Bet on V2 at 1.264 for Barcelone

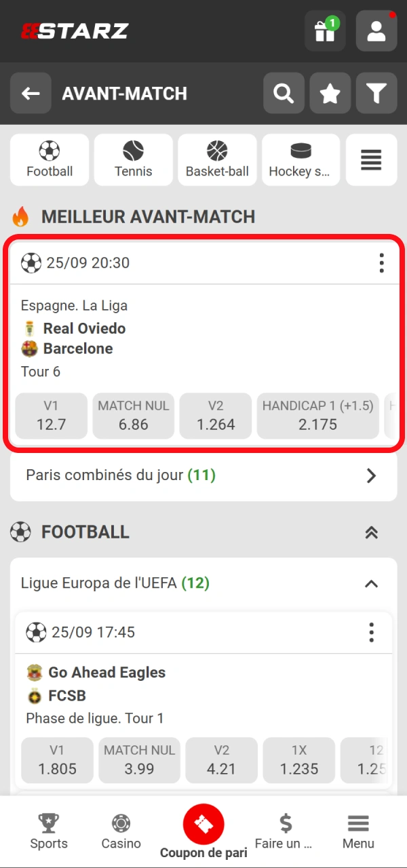[x=216, y=416]
